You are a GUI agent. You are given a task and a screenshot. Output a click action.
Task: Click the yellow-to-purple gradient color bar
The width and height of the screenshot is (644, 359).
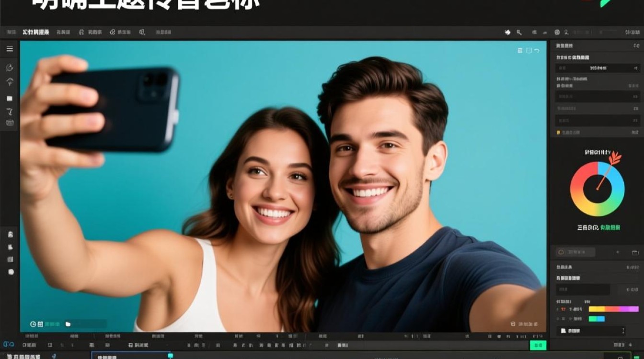pos(613,309)
